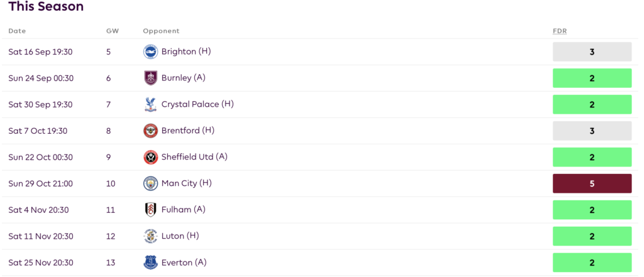Click the maroon FDR 5 rating box
644x277 pixels.
pyautogui.click(x=592, y=183)
